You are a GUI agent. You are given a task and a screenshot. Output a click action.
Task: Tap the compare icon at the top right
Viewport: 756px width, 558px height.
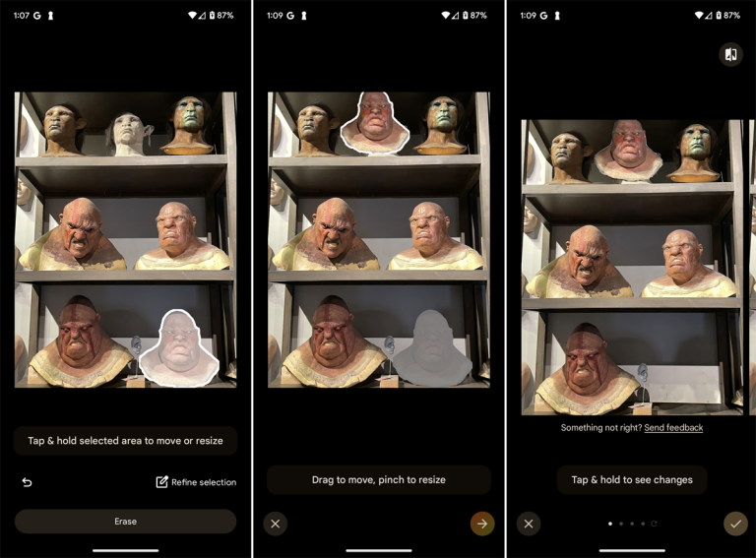pos(730,54)
